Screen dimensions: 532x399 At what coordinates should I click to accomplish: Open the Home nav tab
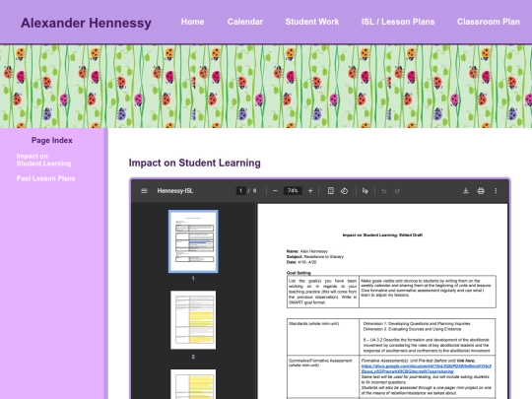(192, 22)
